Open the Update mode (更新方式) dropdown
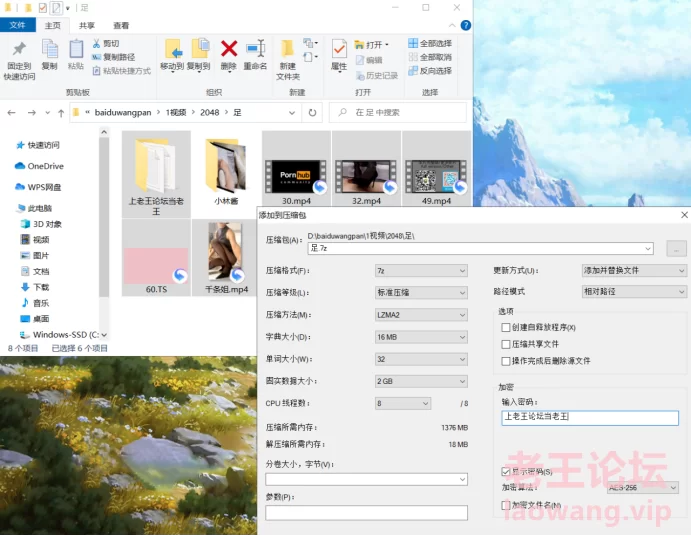The image size is (691, 536). 634,270
